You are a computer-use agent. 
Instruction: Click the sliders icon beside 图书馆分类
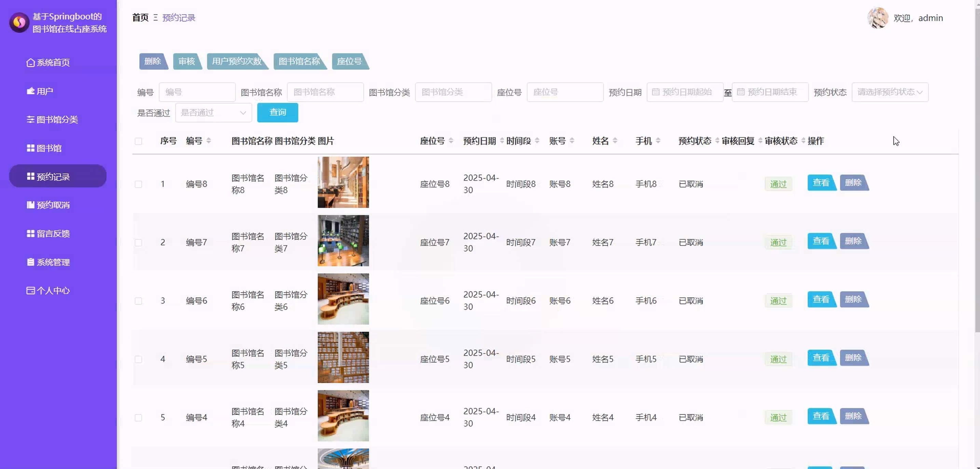pos(30,119)
